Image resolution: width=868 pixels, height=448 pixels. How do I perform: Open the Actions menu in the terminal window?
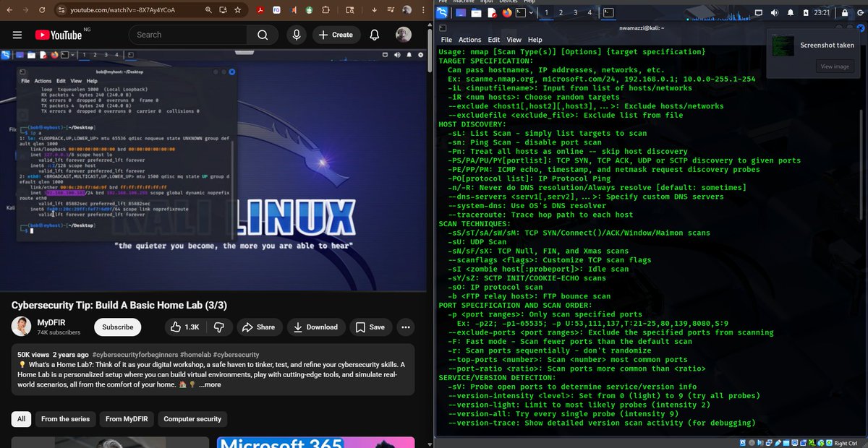(472, 40)
